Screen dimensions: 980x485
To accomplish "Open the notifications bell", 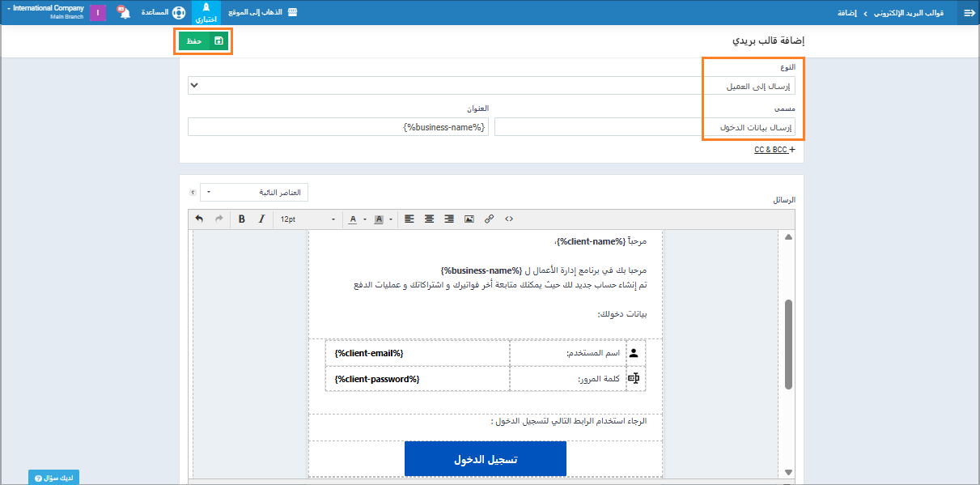I will (x=125, y=13).
